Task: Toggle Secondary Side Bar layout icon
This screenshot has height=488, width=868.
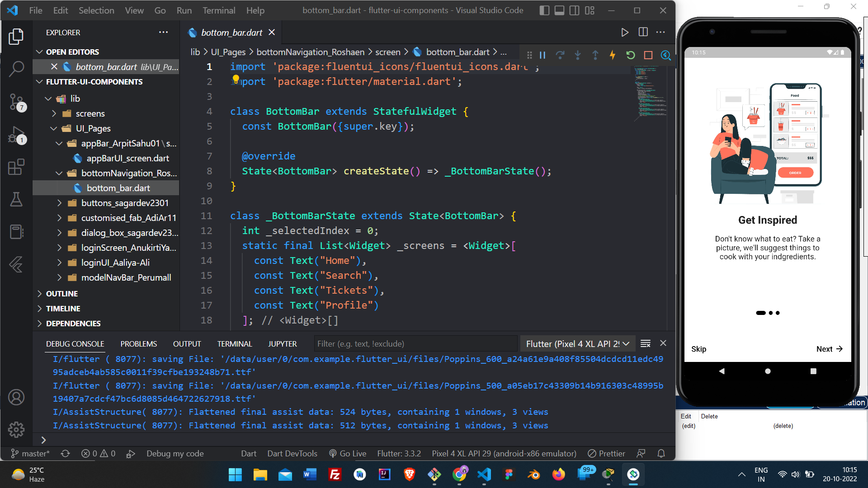Action: coord(575,10)
